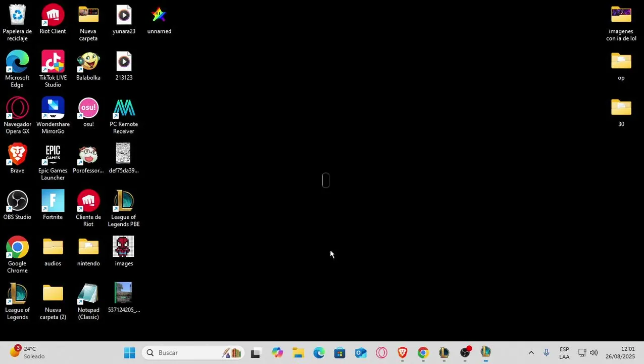Select the Notepad (Classic) shortcut

[88, 302]
